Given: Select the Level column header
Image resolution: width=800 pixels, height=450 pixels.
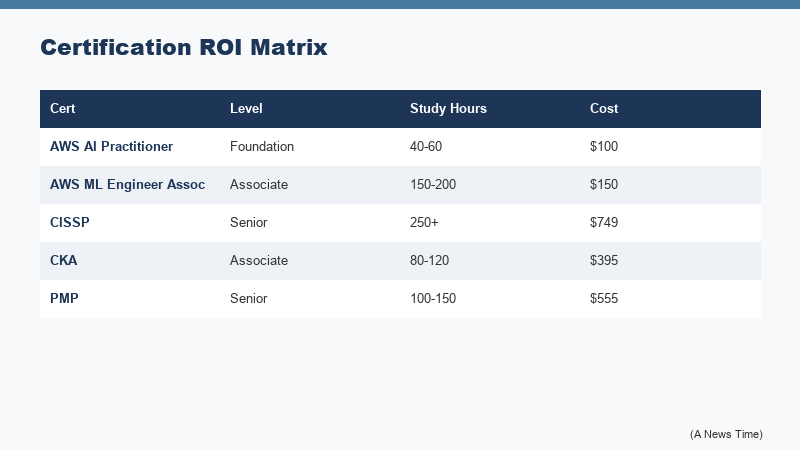Looking at the screenshot, I should [246, 109].
